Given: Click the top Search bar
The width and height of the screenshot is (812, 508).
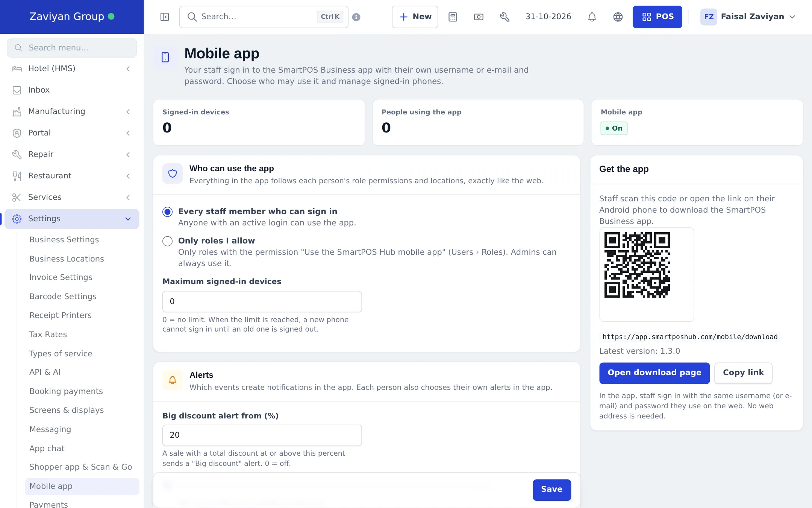Looking at the screenshot, I should [x=264, y=17].
